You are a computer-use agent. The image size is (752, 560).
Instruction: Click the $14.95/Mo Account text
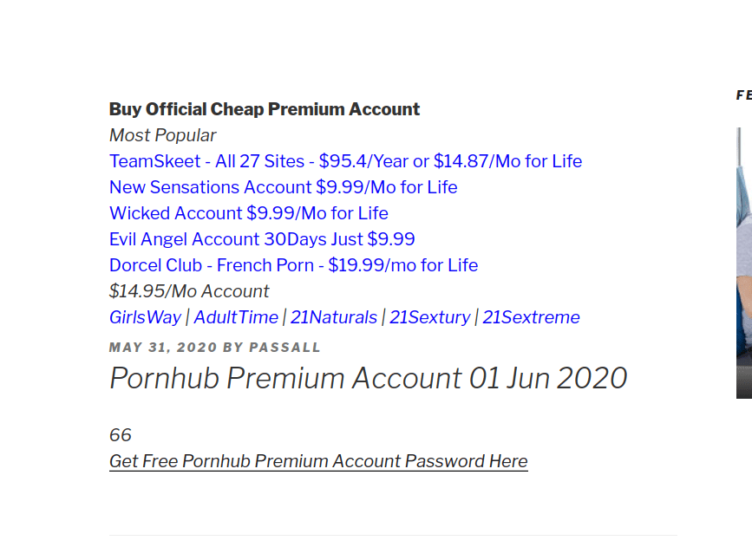click(189, 291)
